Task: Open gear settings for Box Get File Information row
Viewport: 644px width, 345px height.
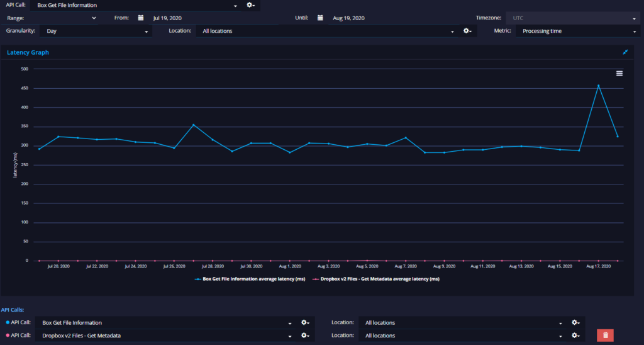Action: 305,323
